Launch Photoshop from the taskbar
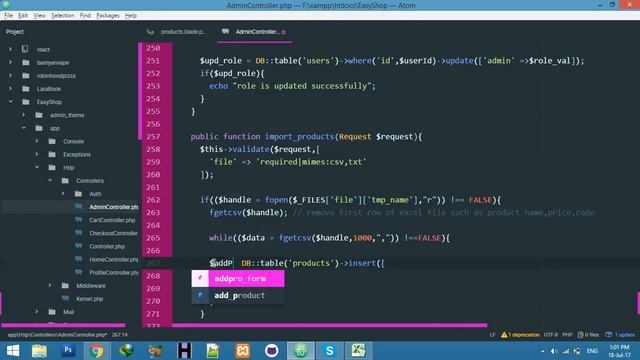Viewport: 640px width, 360px height. (68, 350)
